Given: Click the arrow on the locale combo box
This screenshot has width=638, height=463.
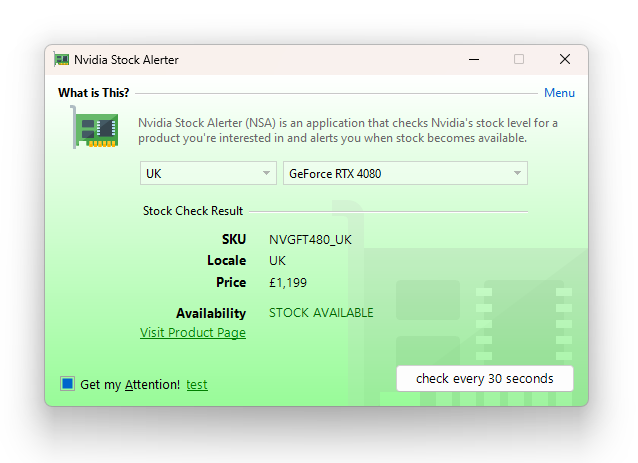Looking at the screenshot, I should [x=266, y=173].
